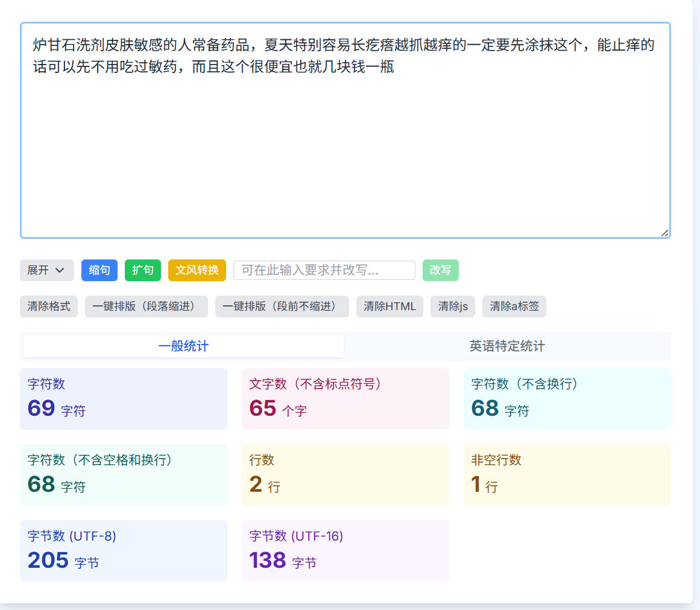Click the 清除HTML button
The height and width of the screenshot is (610, 700).
point(389,307)
